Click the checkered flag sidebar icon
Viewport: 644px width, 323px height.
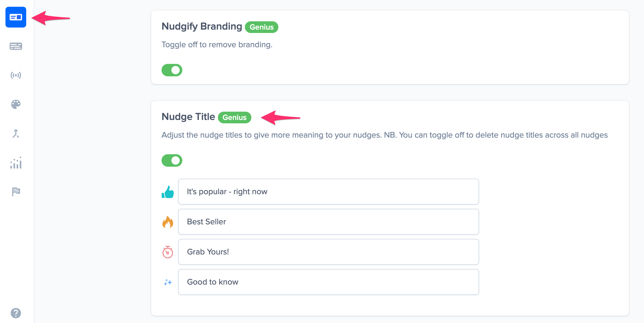tap(16, 192)
